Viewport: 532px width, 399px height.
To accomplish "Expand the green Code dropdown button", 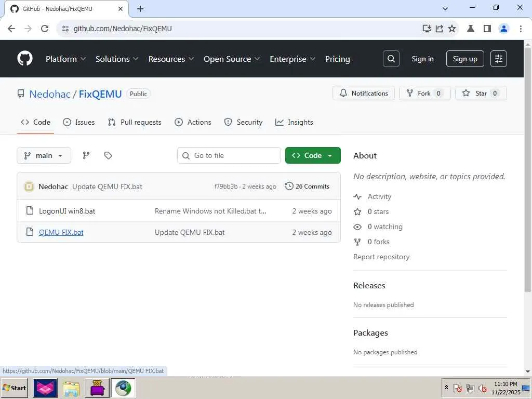I will 313,155.
